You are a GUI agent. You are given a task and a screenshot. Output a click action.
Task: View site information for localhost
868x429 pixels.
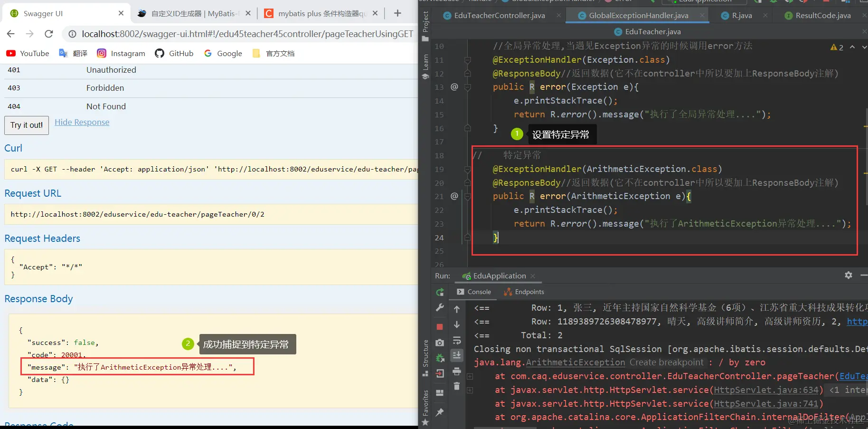point(72,34)
